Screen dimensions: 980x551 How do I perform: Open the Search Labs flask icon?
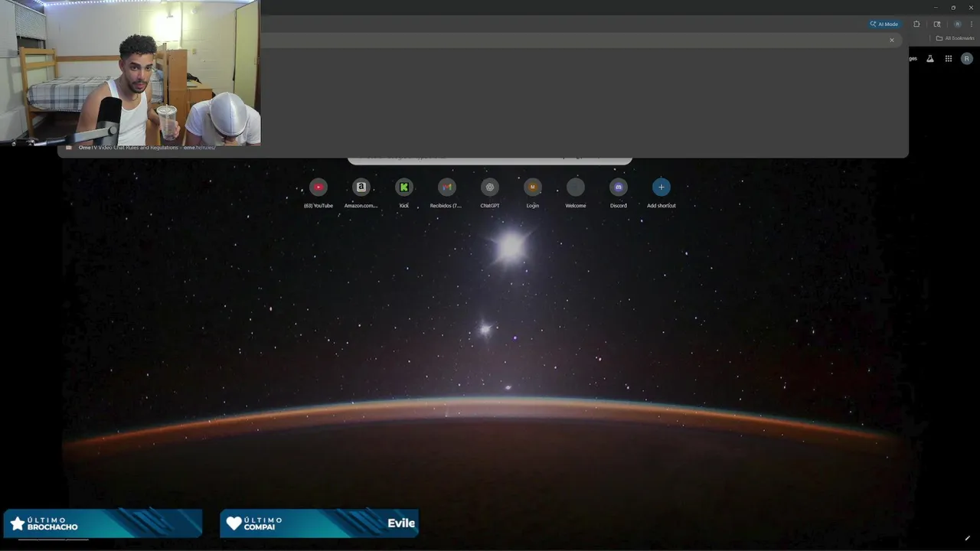click(930, 59)
